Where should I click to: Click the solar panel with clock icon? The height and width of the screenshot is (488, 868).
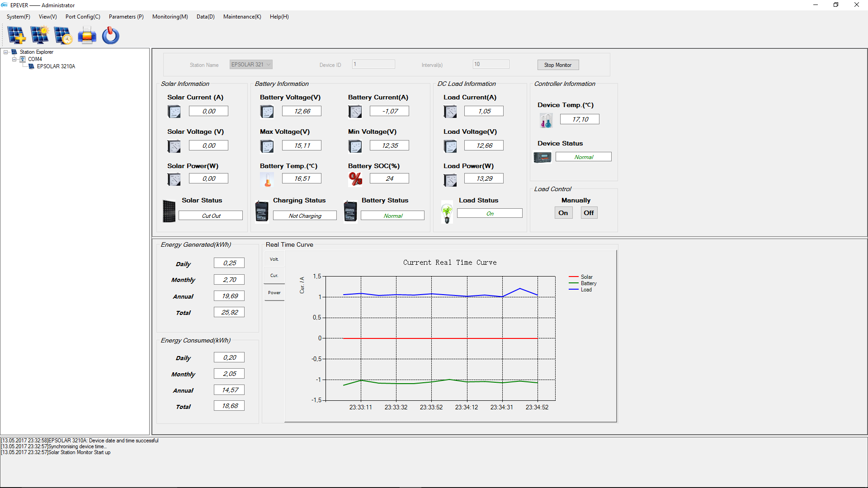(x=63, y=35)
